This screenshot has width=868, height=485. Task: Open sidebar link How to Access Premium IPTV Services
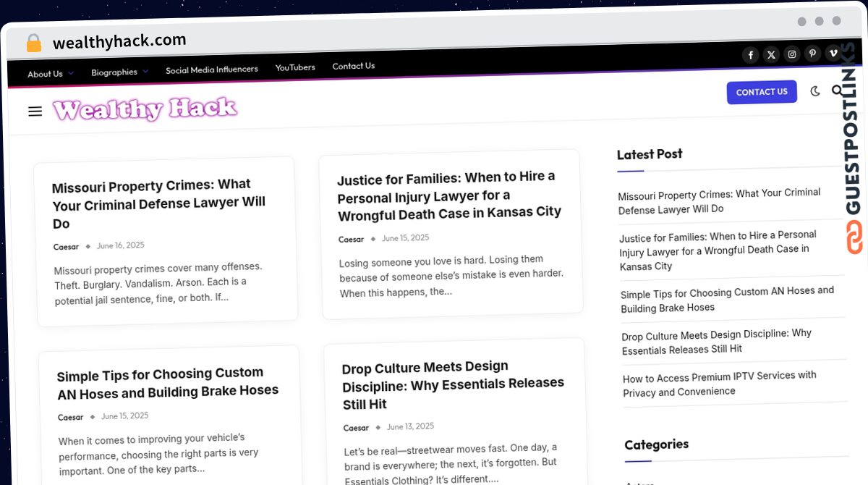(x=720, y=384)
